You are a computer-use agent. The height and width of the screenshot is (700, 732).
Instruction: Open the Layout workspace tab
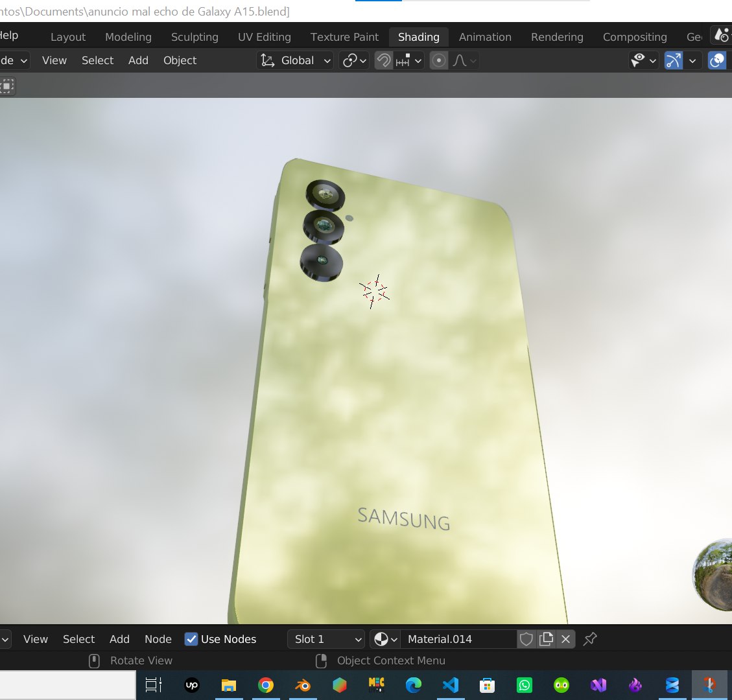pos(67,37)
